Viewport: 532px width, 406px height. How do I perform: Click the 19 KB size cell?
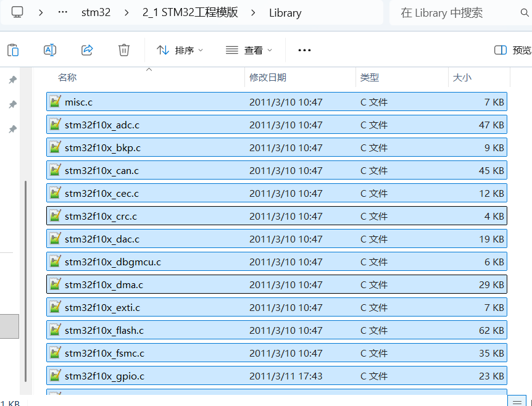coord(491,239)
